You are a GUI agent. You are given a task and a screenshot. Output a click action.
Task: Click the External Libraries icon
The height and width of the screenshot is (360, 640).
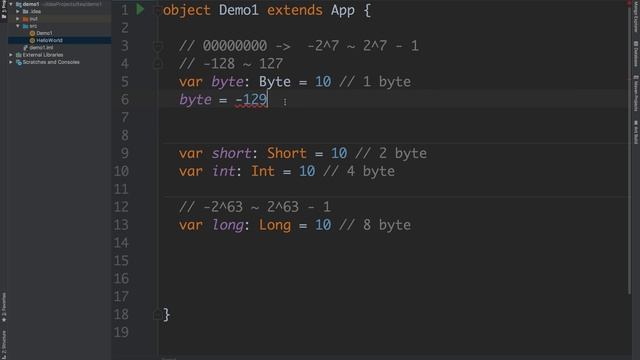click(x=19, y=55)
